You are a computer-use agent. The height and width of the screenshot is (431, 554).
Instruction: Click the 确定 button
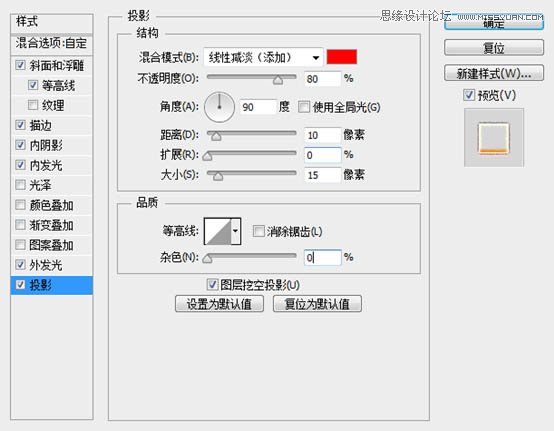pos(494,23)
